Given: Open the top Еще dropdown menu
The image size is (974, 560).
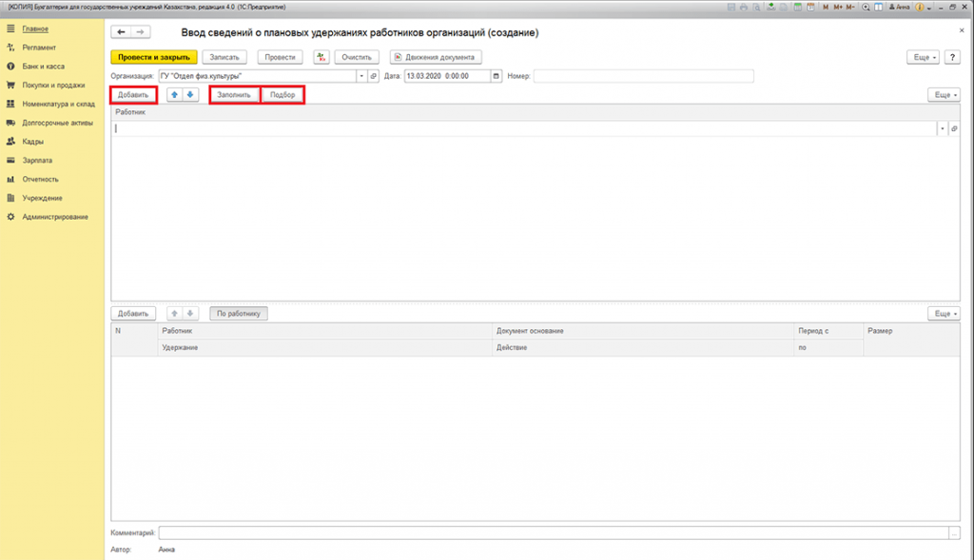Looking at the screenshot, I should tap(925, 57).
